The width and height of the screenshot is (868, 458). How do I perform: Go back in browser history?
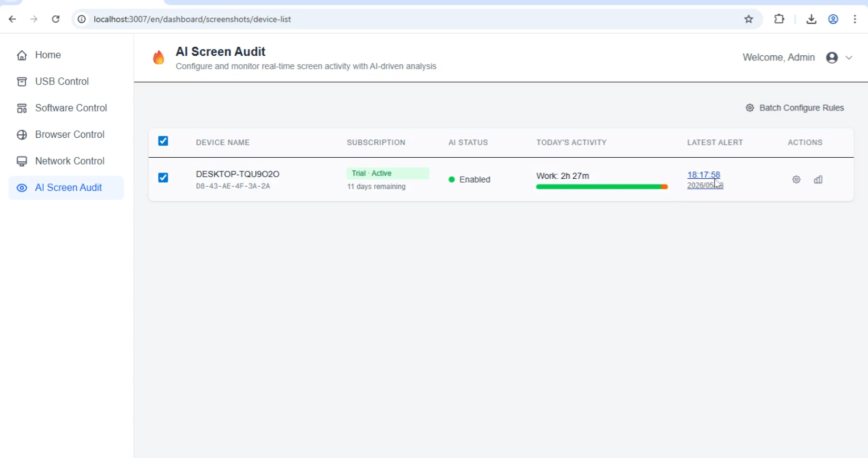coord(13,19)
